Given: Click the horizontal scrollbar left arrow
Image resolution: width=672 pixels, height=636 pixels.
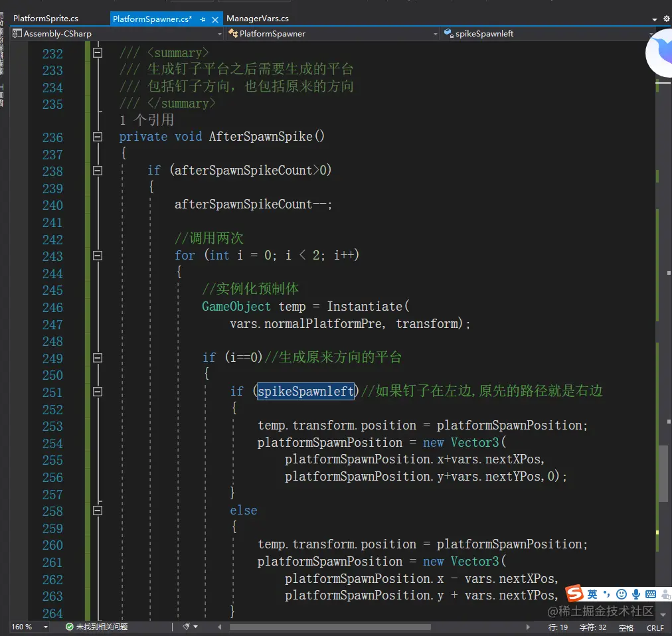Looking at the screenshot, I should (219, 627).
